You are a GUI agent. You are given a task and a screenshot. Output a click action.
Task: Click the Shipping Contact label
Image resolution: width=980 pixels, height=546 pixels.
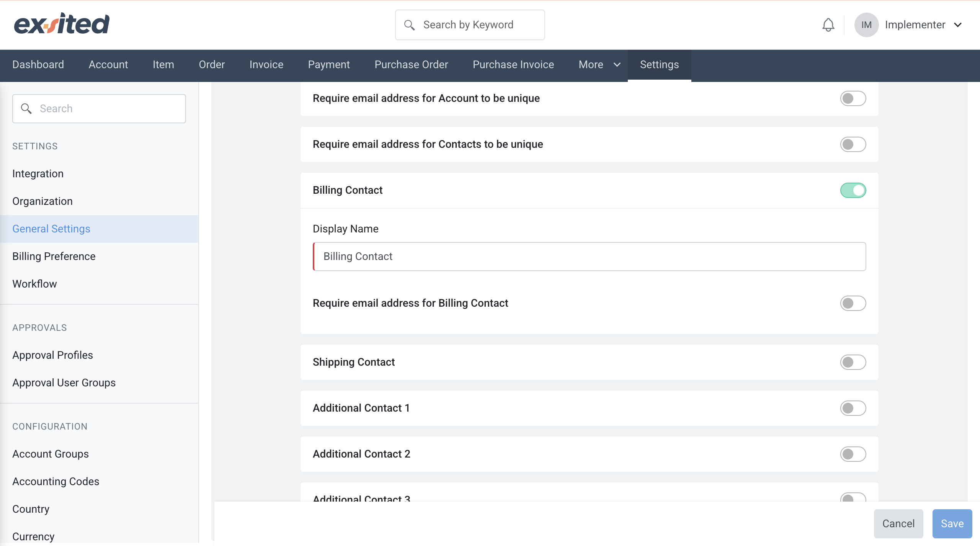click(x=354, y=362)
